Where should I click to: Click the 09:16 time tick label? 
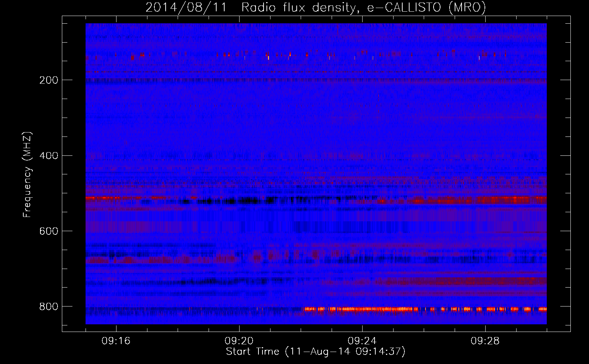click(116, 341)
